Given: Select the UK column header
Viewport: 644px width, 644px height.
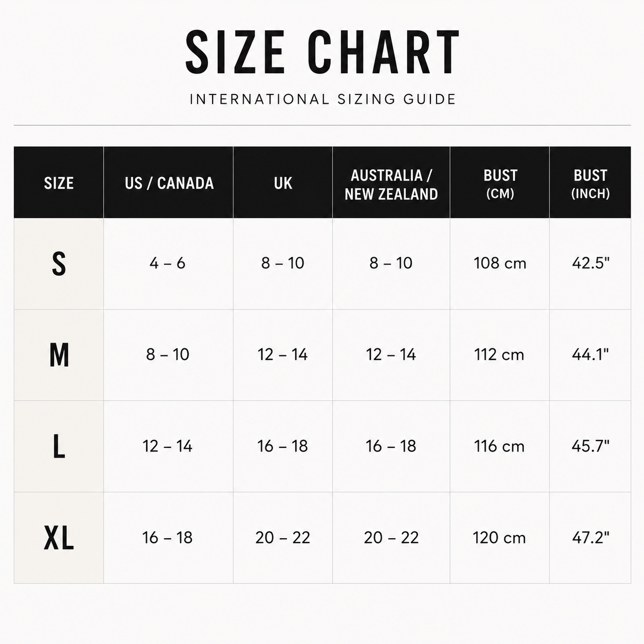Looking at the screenshot, I should [283, 183].
